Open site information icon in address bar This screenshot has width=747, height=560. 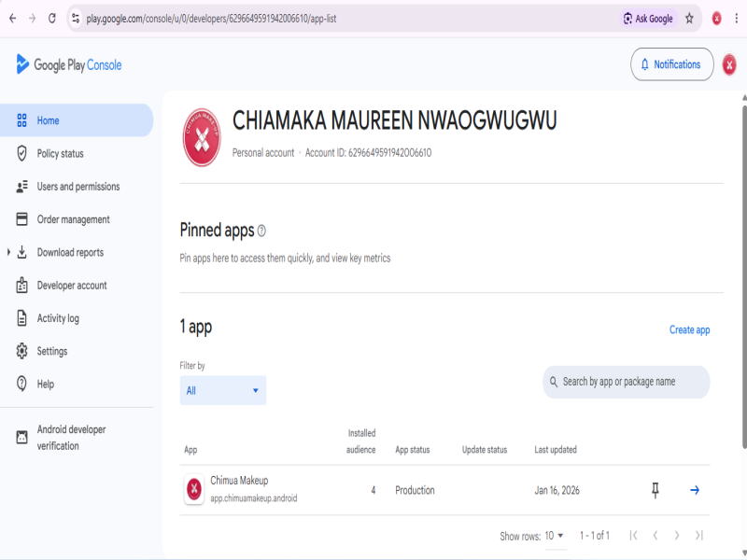[x=76, y=19]
